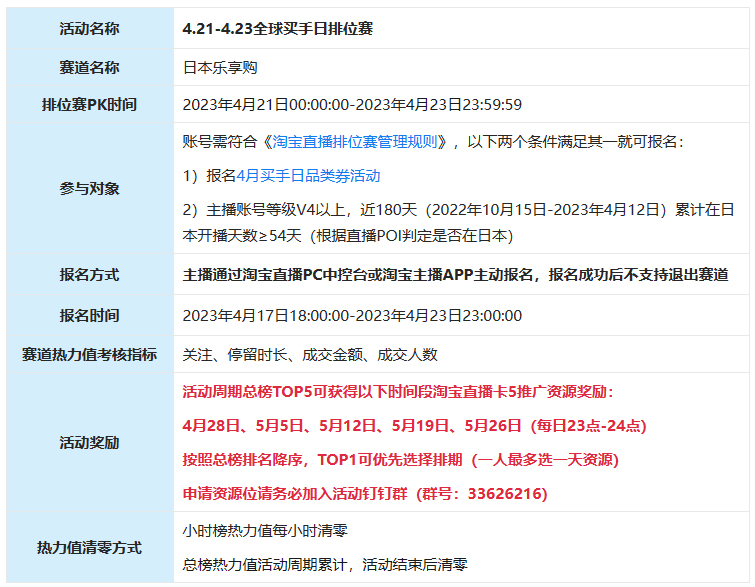Click the 热力值清零方式 label cell
This screenshot has width=755, height=587.
(x=90, y=548)
